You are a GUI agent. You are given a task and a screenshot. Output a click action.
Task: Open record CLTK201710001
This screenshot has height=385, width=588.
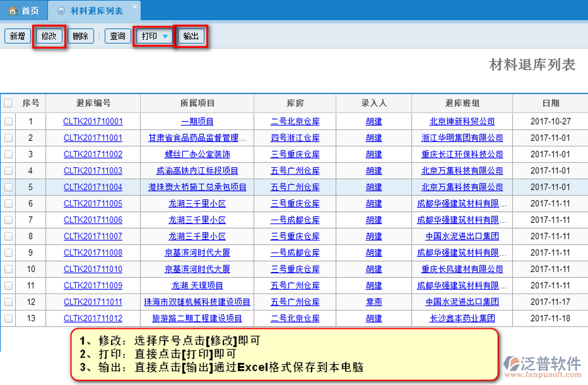click(x=93, y=122)
